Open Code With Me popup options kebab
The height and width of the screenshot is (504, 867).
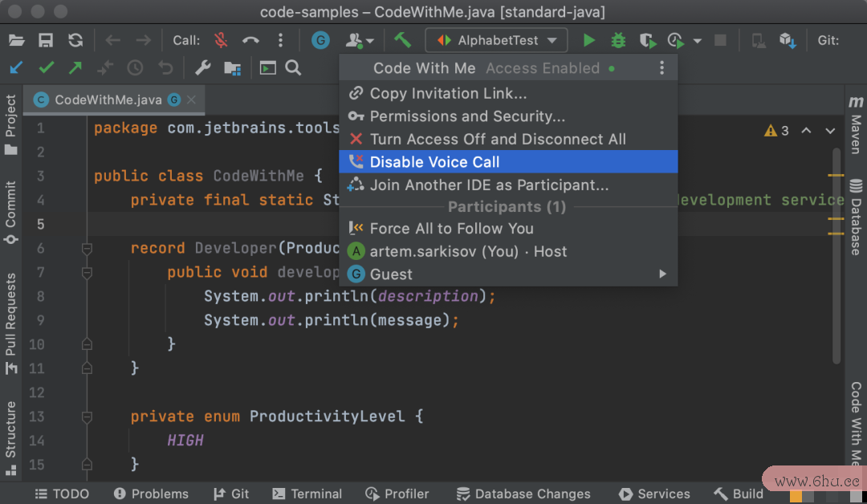pyautogui.click(x=661, y=68)
